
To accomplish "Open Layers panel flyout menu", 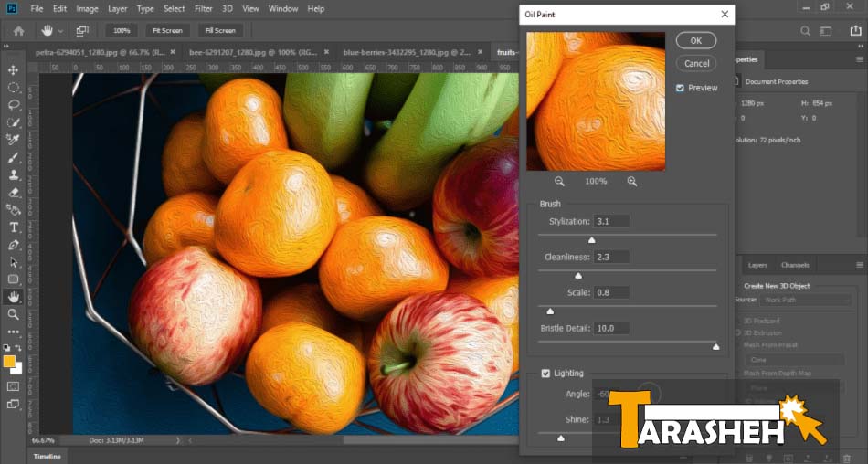I will click(860, 265).
